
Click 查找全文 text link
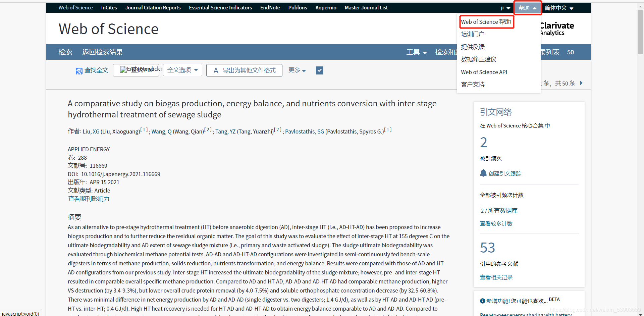(96, 70)
